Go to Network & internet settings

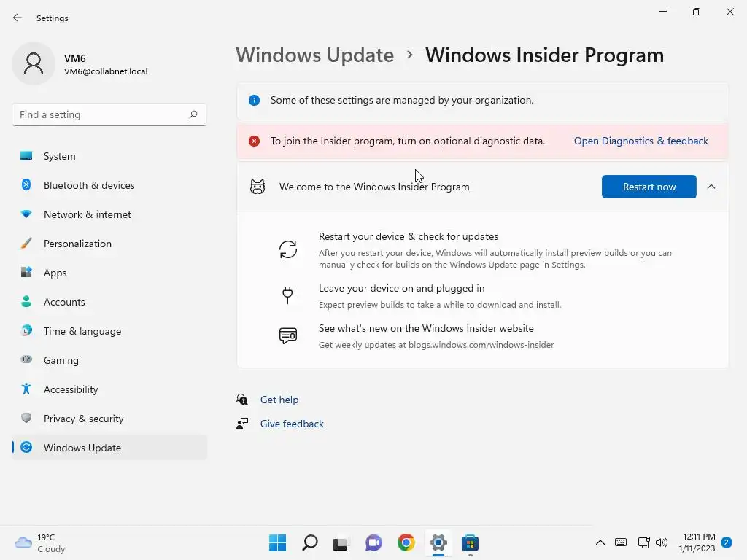[109, 214]
